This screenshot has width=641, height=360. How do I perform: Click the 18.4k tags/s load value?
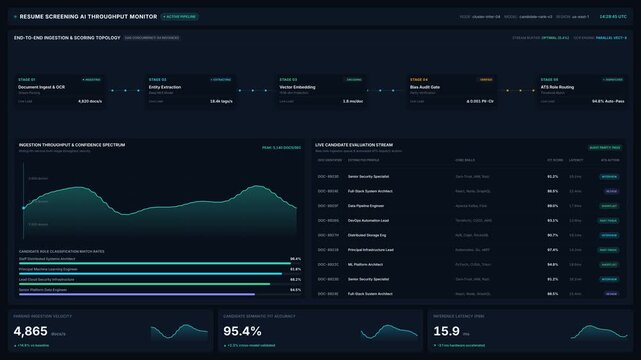pyautogui.click(x=221, y=101)
